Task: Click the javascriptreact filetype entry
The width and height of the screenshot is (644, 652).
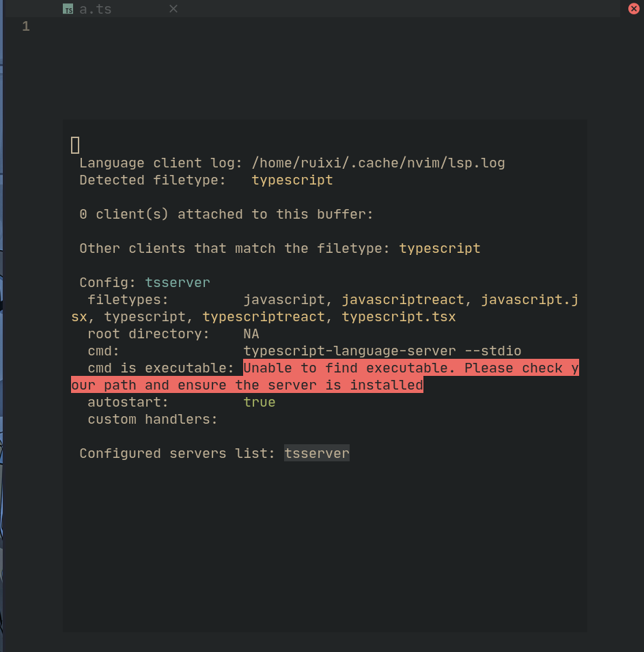Action: [x=403, y=299]
